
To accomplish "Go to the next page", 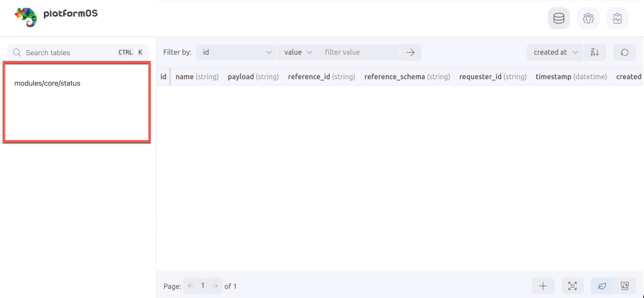I will pos(215,286).
